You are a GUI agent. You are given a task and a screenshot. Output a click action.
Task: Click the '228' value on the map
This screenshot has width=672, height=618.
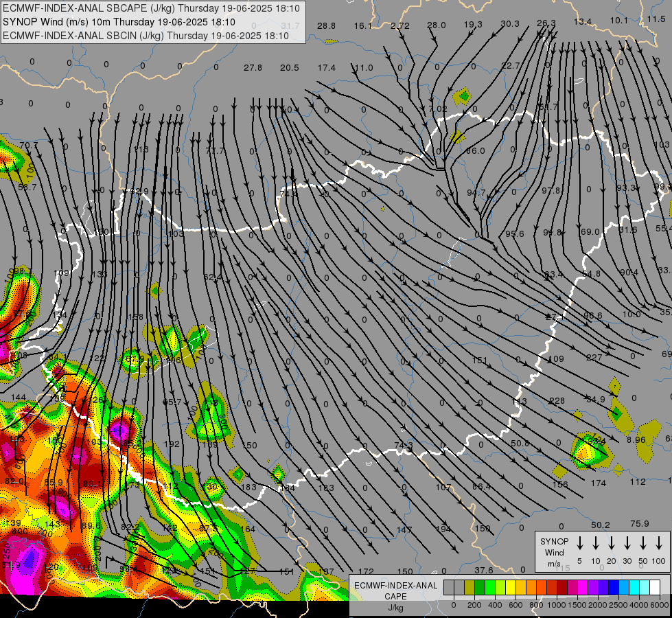point(557,401)
